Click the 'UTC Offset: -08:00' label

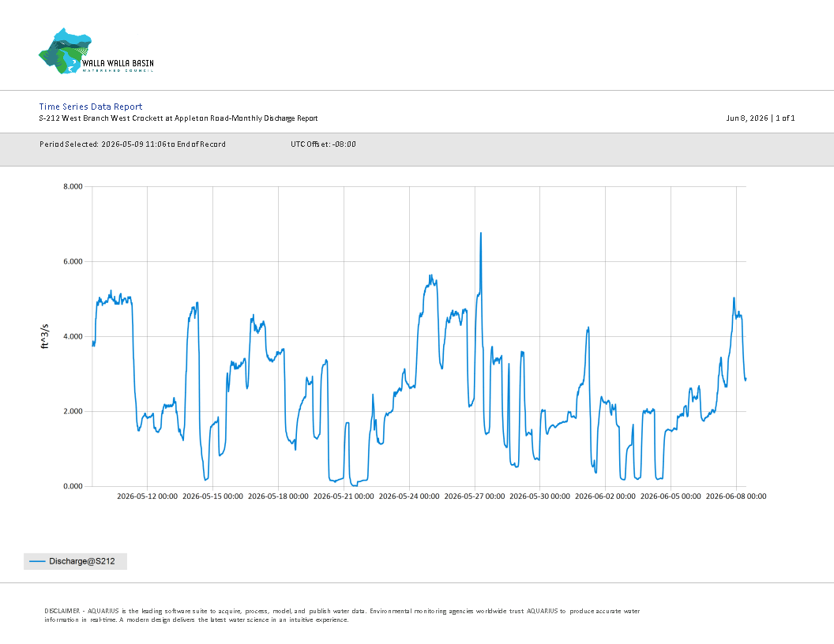point(323,144)
